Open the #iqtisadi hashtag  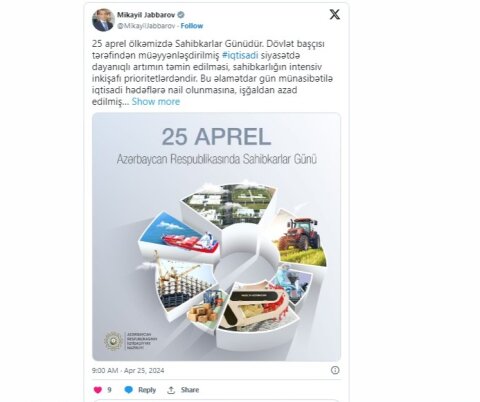(x=240, y=55)
